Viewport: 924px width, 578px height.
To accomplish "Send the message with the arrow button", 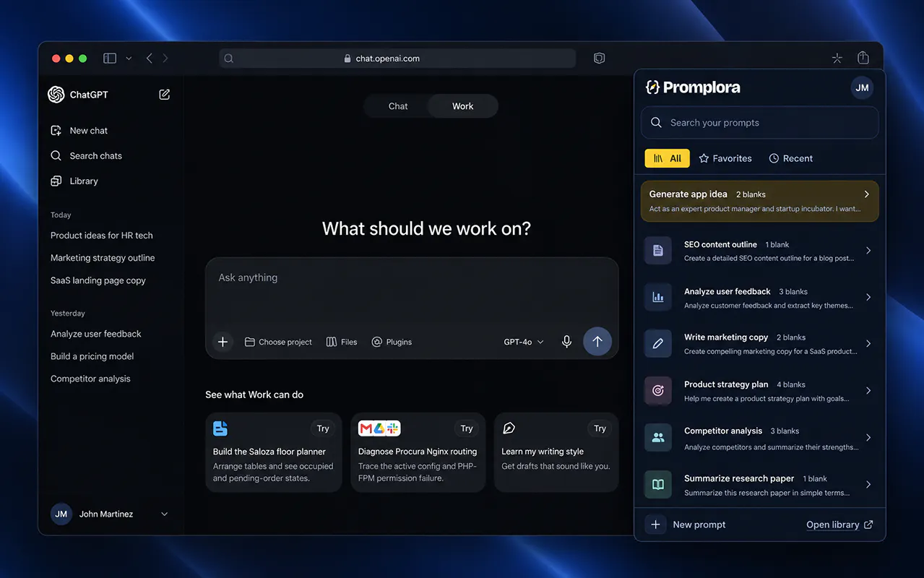I will (x=597, y=342).
